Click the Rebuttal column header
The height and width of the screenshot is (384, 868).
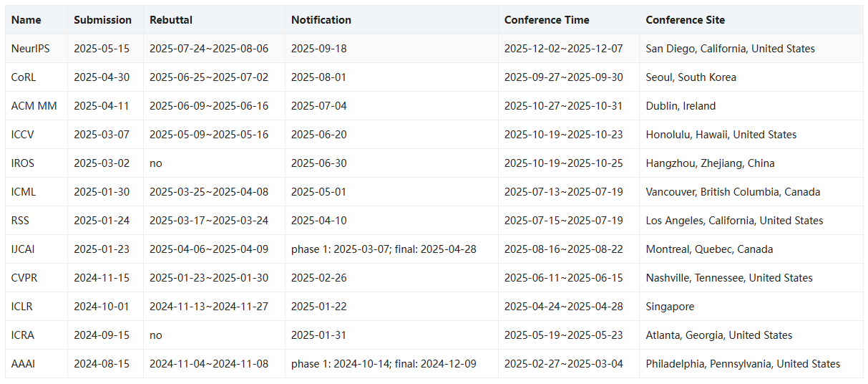click(x=171, y=20)
